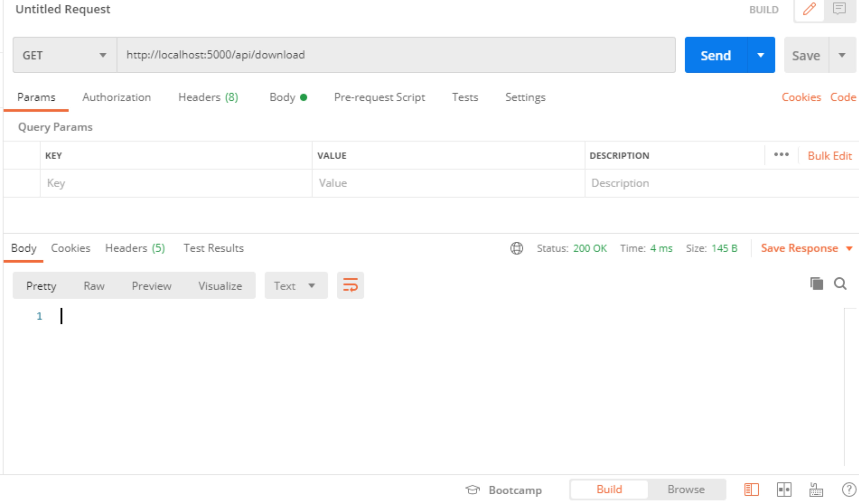The height and width of the screenshot is (504, 859).
Task: Click the request URL field
Action: pyautogui.click(x=395, y=55)
